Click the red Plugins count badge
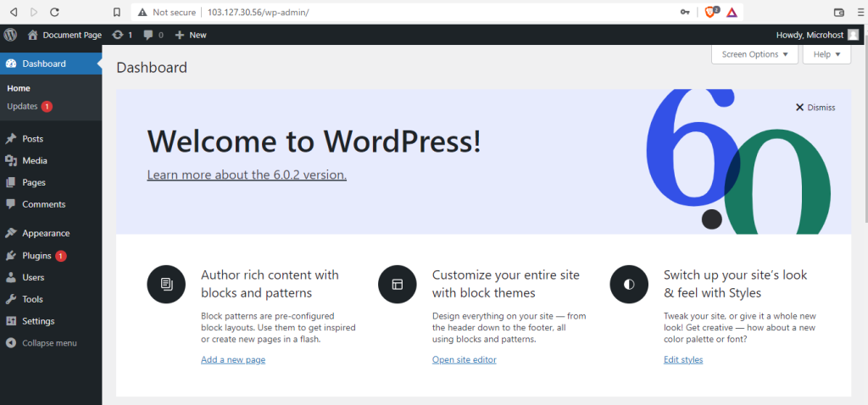This screenshot has height=405, width=868. pyautogui.click(x=61, y=256)
